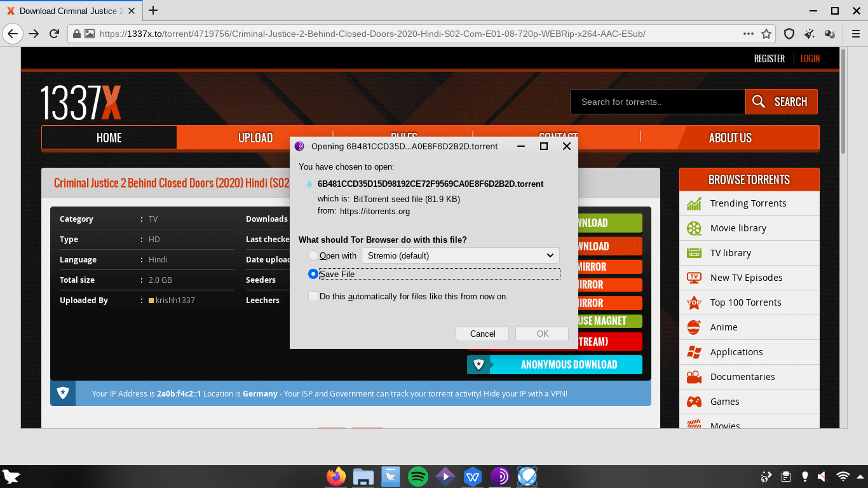868x488 pixels.
Task: Open Stremio from the taskbar
Action: 445,477
